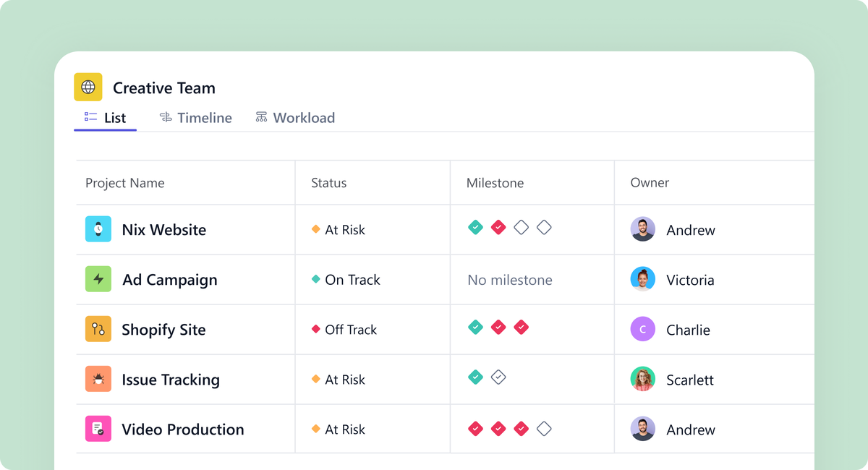Click Charlie's purple C avatar
The height and width of the screenshot is (470, 868).
point(642,329)
